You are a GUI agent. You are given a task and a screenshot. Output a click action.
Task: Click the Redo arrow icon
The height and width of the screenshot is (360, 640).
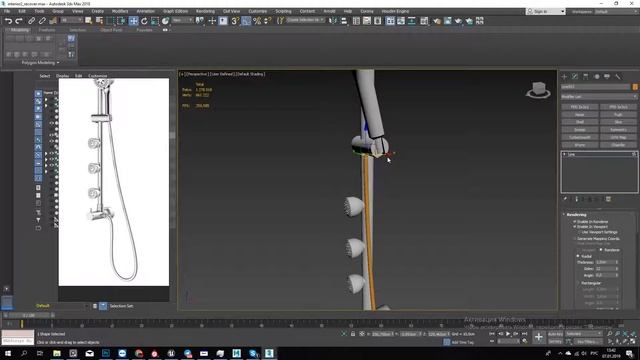tap(19, 21)
